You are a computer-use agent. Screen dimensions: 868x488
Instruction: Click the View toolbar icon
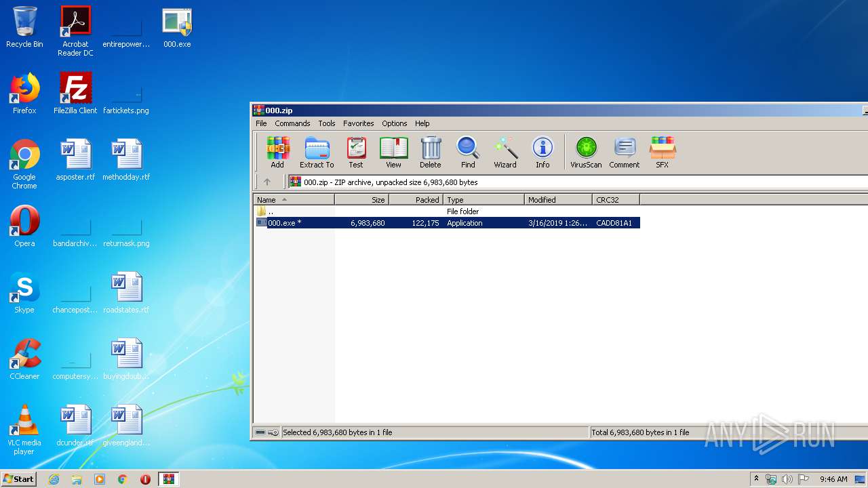point(393,152)
